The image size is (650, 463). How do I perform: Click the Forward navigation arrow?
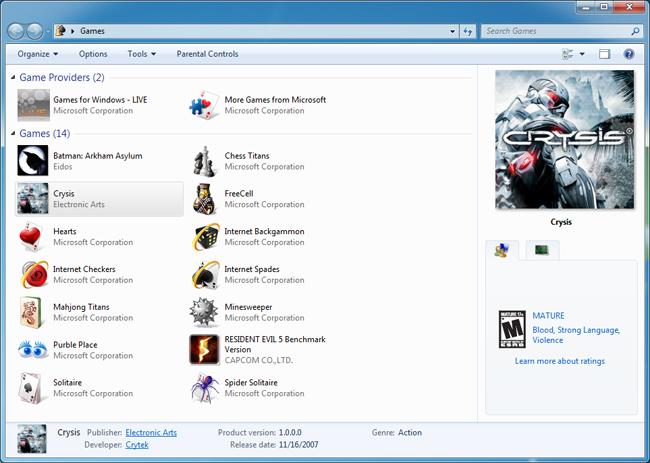coord(34,31)
